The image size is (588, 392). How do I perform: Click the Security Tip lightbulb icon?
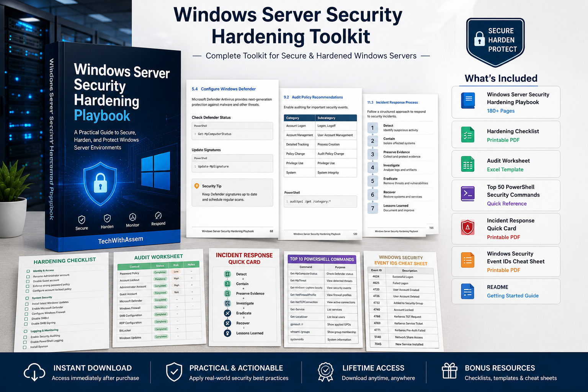197,186
